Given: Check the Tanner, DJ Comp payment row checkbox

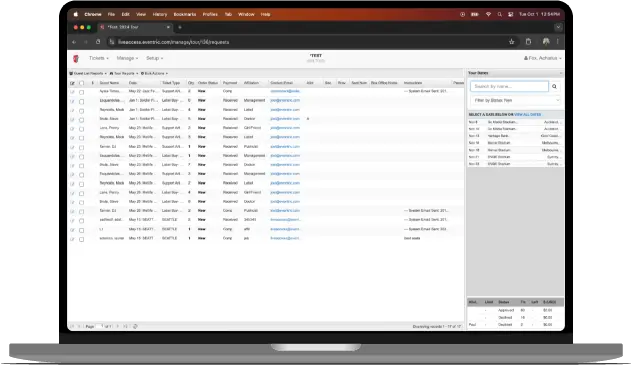Looking at the screenshot, I should (x=81, y=212).
